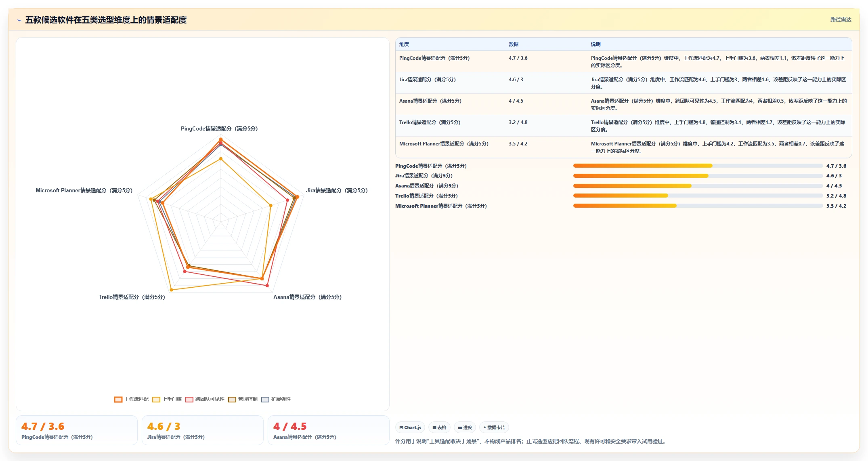The image size is (868, 461).
Task: Toggle the 扩展弹性 legend swatch
Action: pyautogui.click(x=265, y=399)
